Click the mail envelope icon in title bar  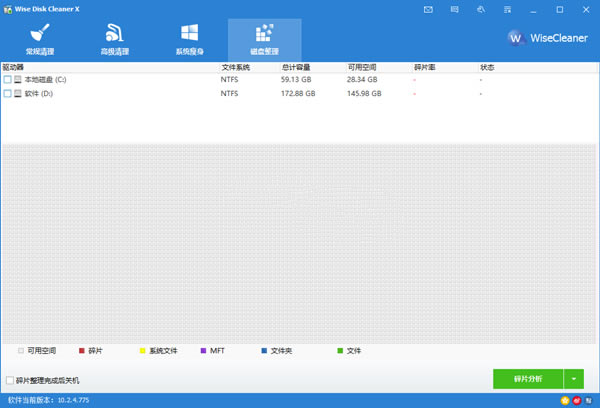coord(428,10)
